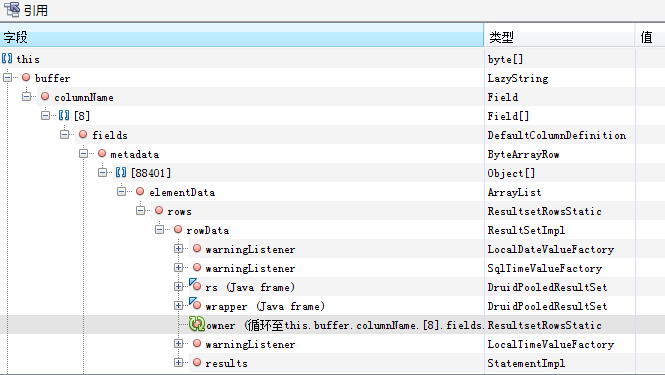
Task: Click the LocalDateValueFactory type cell
Action: coord(559,249)
